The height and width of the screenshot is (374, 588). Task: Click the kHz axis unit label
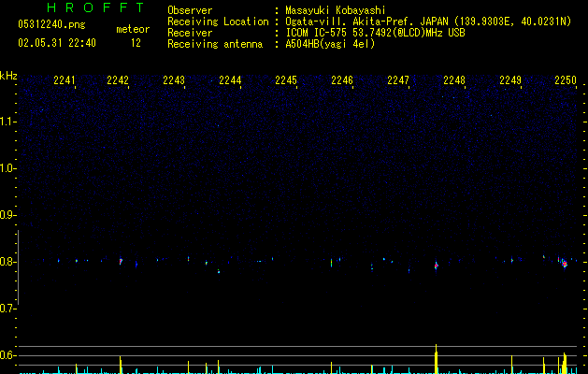click(x=8, y=76)
